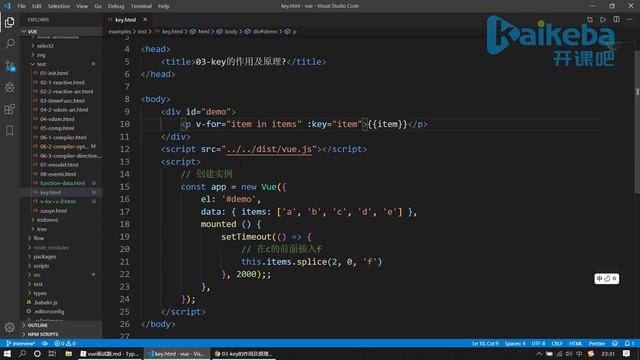Open the editor More Actions ellipsis
Viewport: 640px width, 360px height.
[x=629, y=20]
